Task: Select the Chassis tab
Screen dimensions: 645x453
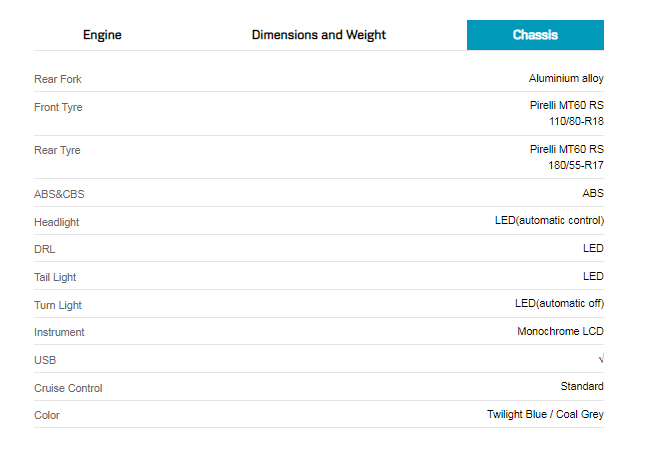Action: click(535, 35)
